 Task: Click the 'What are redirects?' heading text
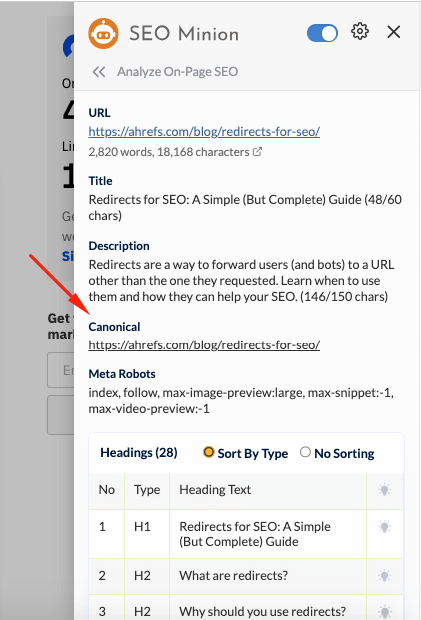pos(234,575)
